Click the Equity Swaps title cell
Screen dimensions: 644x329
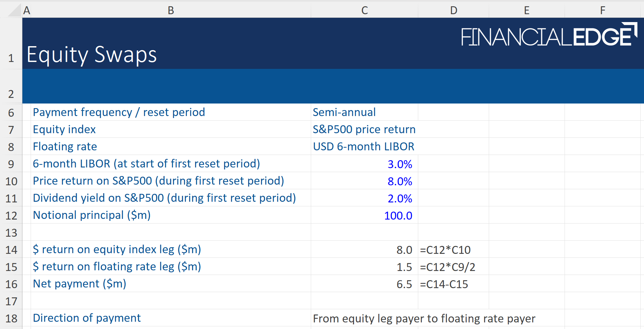click(x=92, y=55)
